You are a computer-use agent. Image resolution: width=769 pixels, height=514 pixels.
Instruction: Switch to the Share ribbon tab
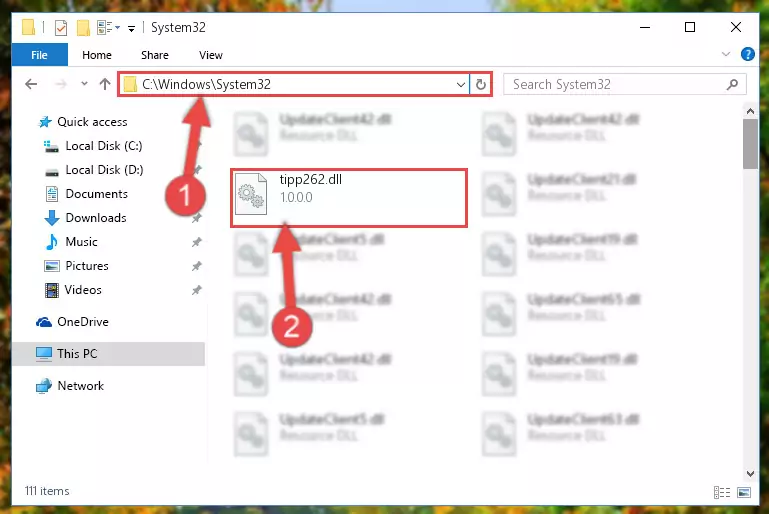[154, 55]
